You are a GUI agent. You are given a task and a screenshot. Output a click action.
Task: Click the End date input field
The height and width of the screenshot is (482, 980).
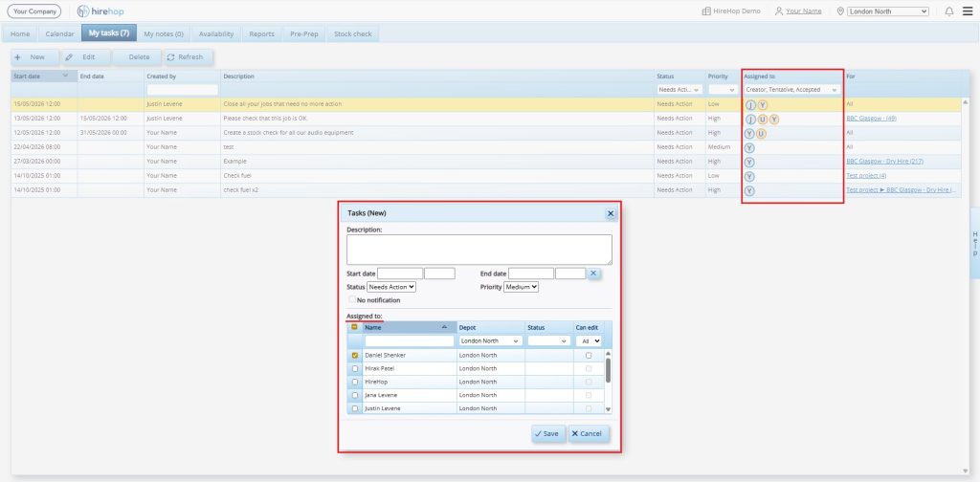(x=531, y=274)
